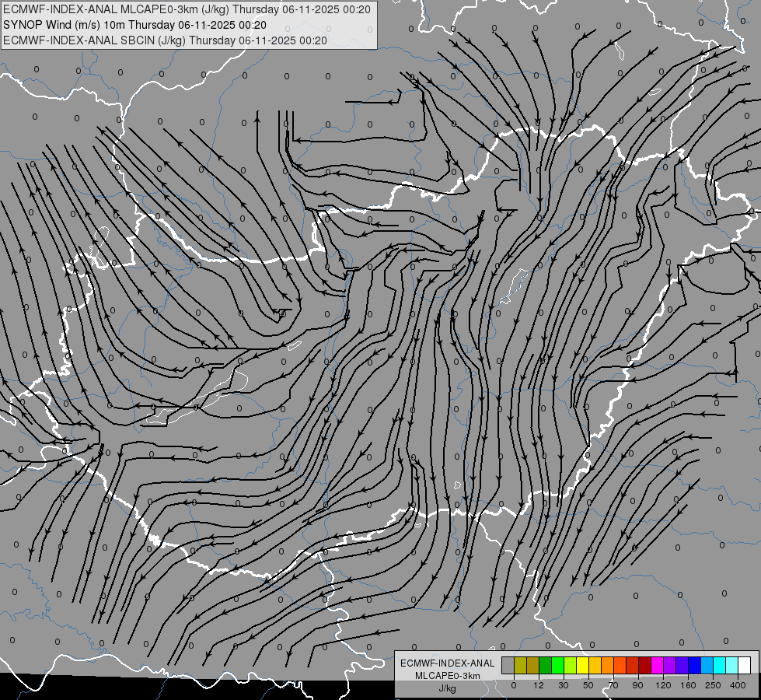Viewport: 761px width, 700px height.
Task: Click legend scale value 160
Action: coord(688,685)
